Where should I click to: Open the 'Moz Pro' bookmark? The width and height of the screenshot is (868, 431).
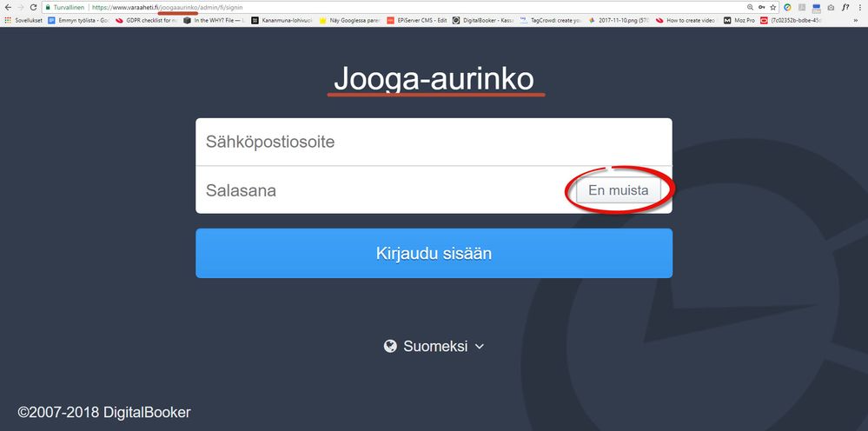(x=739, y=21)
